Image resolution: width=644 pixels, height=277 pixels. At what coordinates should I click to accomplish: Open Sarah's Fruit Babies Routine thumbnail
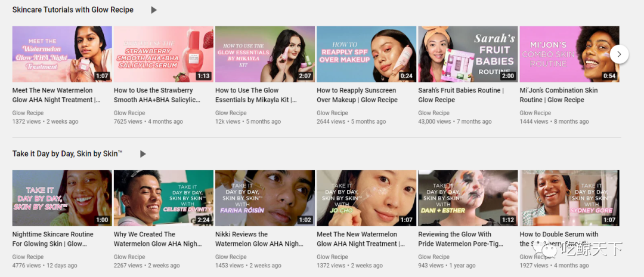(x=468, y=54)
